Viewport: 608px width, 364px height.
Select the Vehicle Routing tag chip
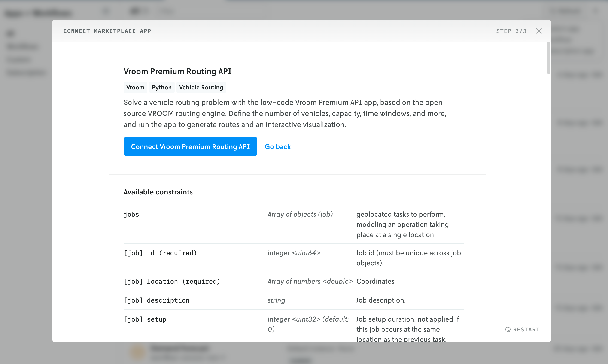(x=201, y=87)
